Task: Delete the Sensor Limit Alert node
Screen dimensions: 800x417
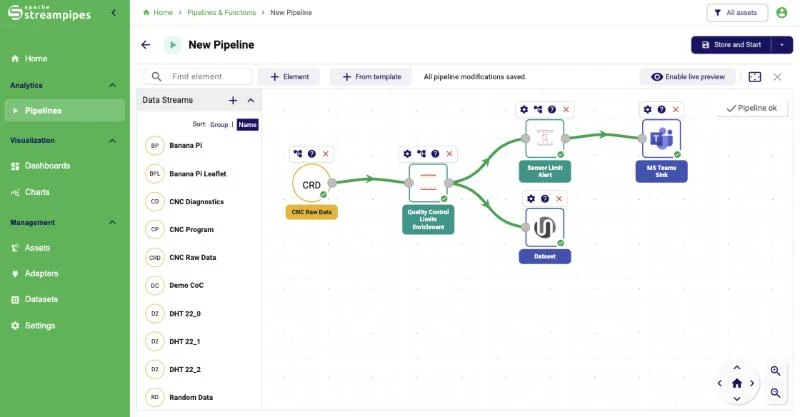Action: (x=566, y=109)
